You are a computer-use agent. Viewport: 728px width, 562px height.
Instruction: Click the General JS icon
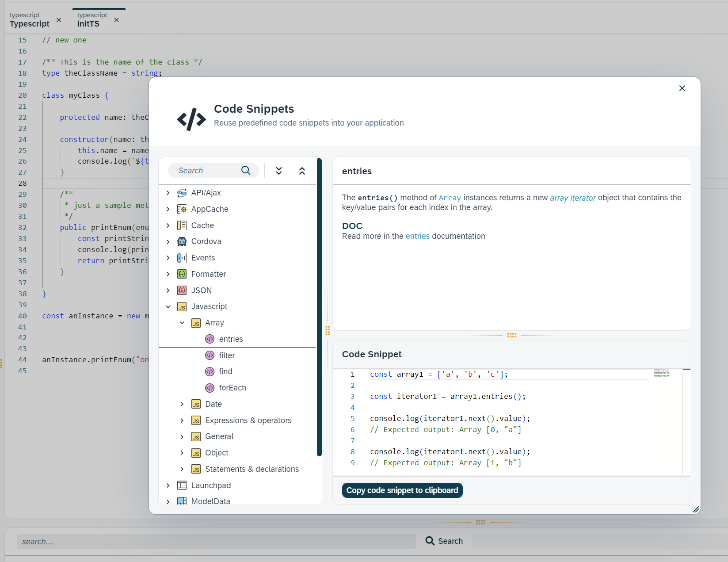pos(196,437)
